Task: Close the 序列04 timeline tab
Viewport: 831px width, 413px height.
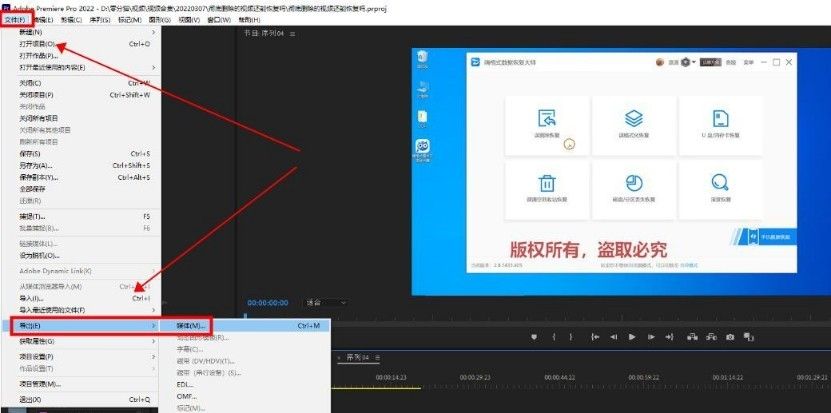Action: [x=340, y=358]
